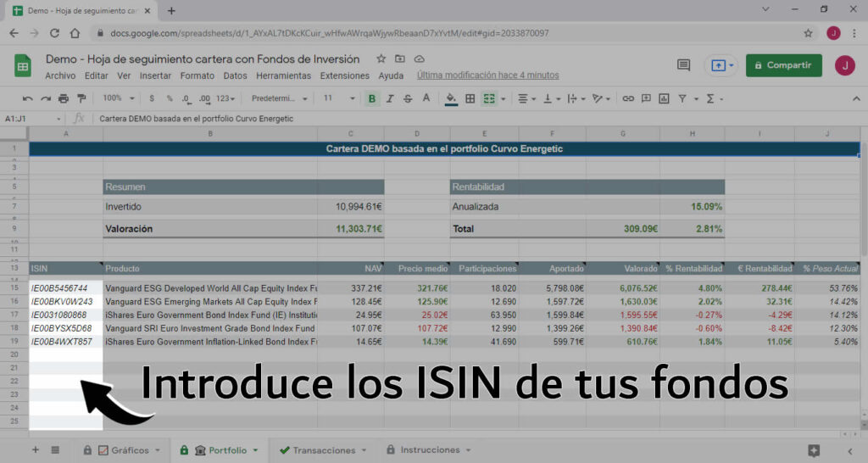Switch to the Transacciones sheet tab
The image size is (868, 463).
(324, 450)
